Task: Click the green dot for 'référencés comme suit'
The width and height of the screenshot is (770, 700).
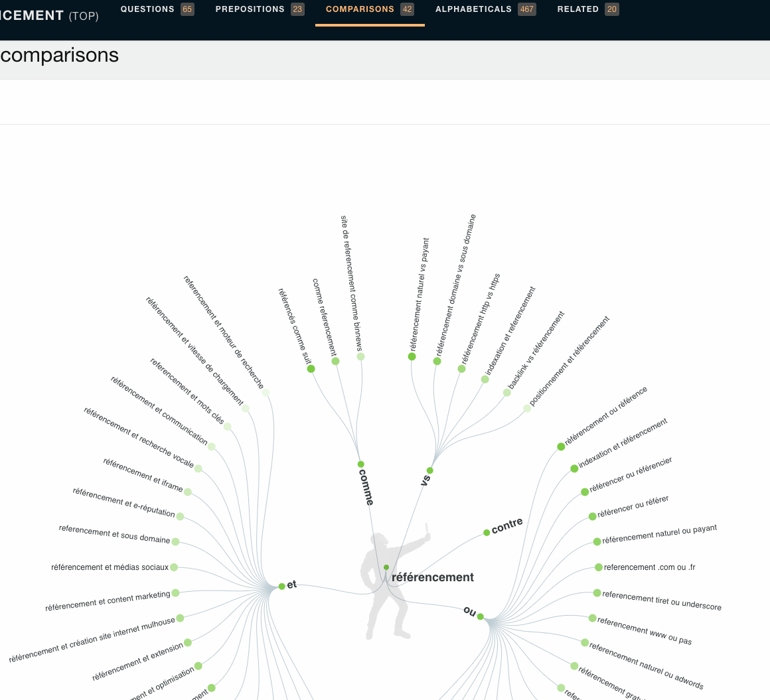Action: click(x=311, y=369)
